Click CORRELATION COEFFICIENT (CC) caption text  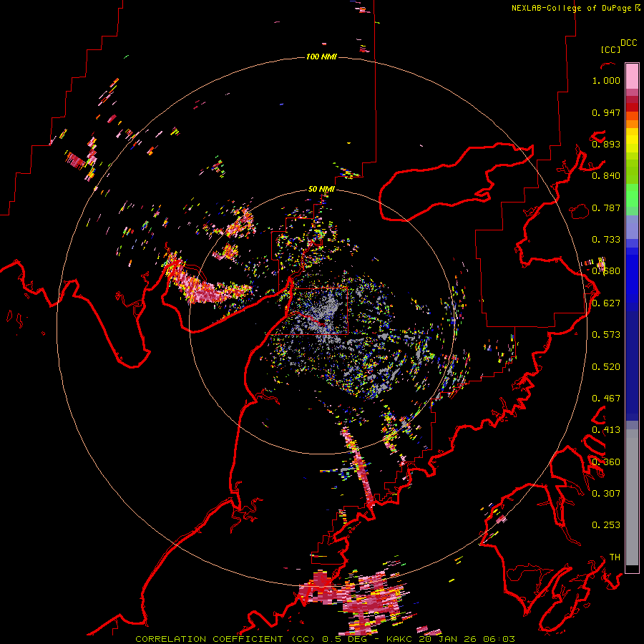[225, 639]
